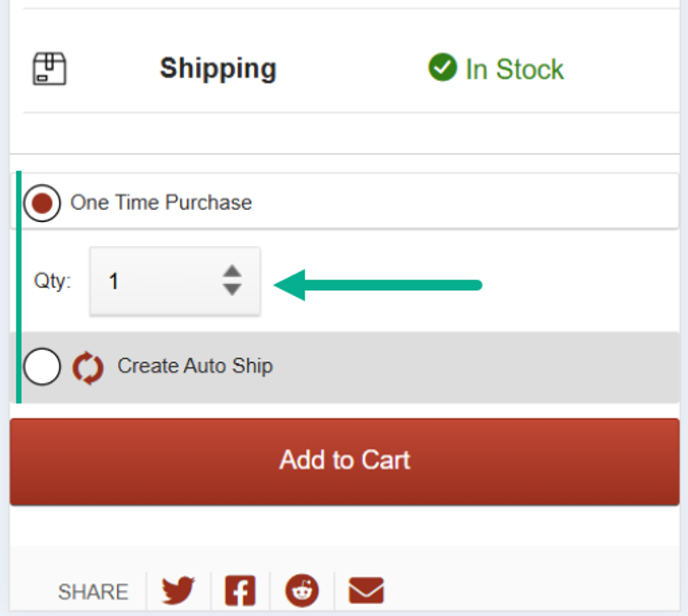Image resolution: width=688 pixels, height=616 pixels.
Task: Share on Twitter
Action: [178, 590]
